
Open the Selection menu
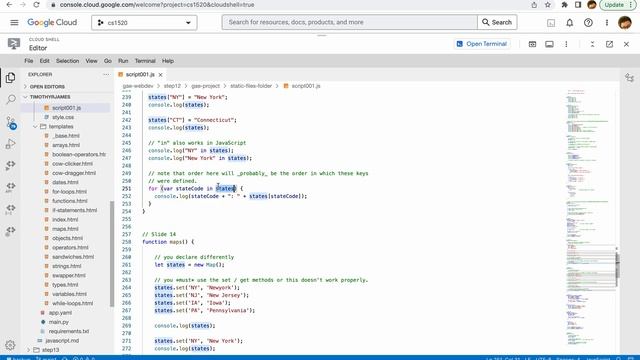[67, 61]
